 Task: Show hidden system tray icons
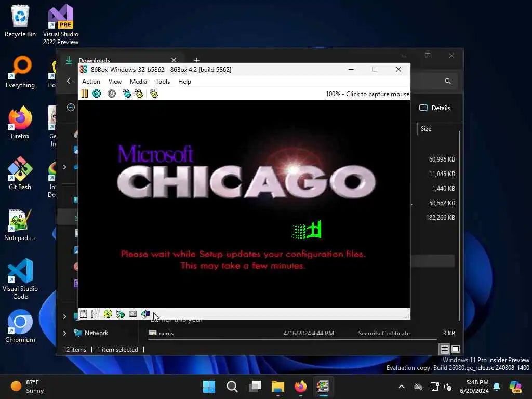click(x=402, y=387)
